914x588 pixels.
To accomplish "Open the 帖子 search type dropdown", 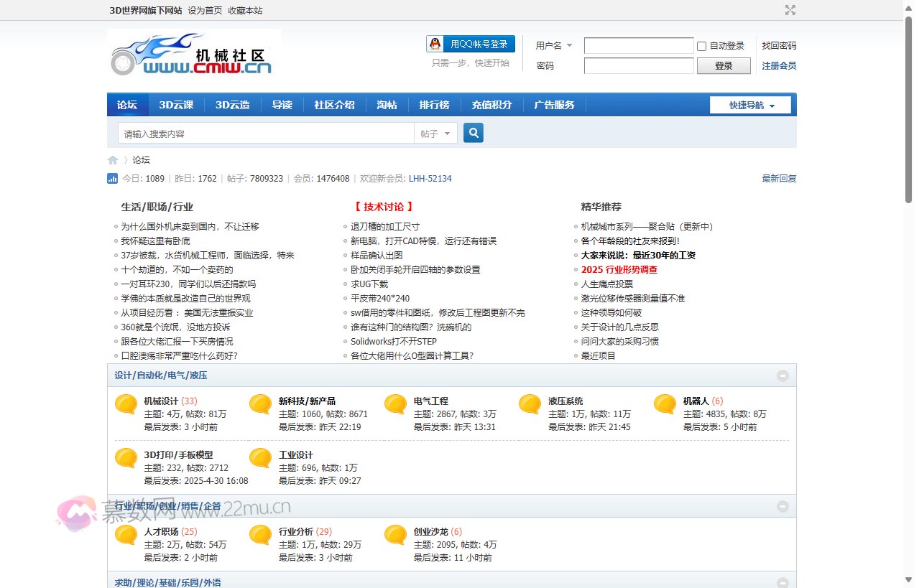I will click(x=435, y=134).
